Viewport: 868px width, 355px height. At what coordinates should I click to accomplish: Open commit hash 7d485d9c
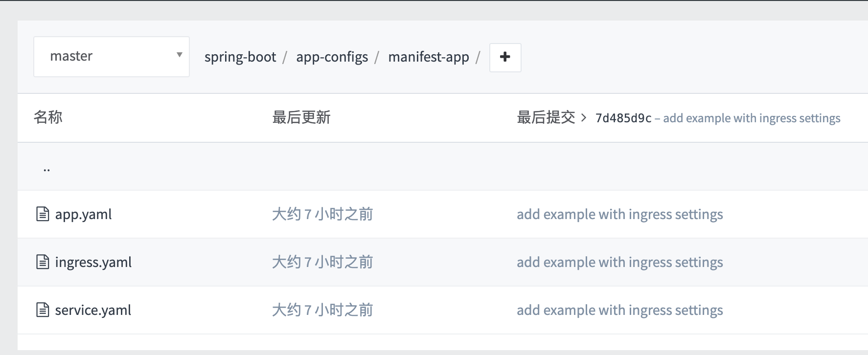click(623, 118)
